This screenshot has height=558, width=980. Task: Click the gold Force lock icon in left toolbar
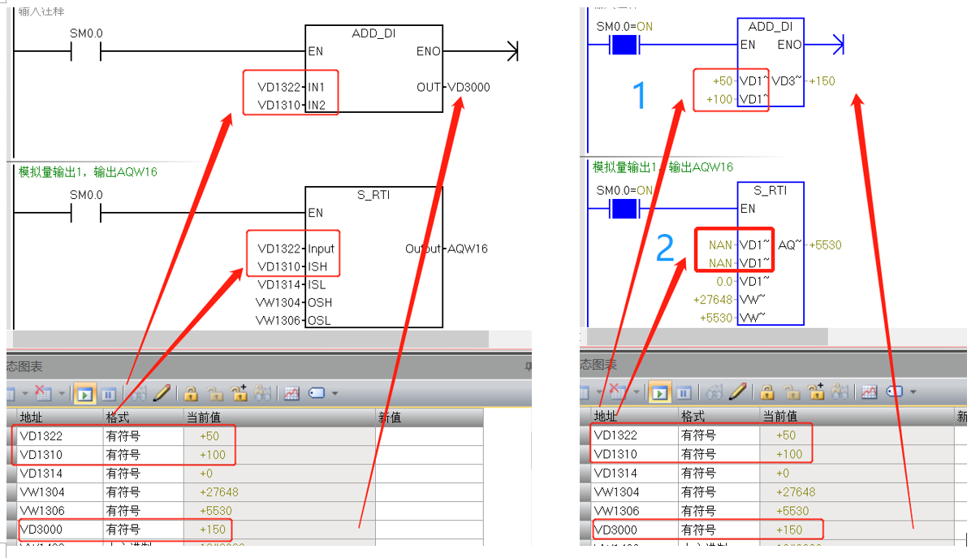[x=191, y=394]
